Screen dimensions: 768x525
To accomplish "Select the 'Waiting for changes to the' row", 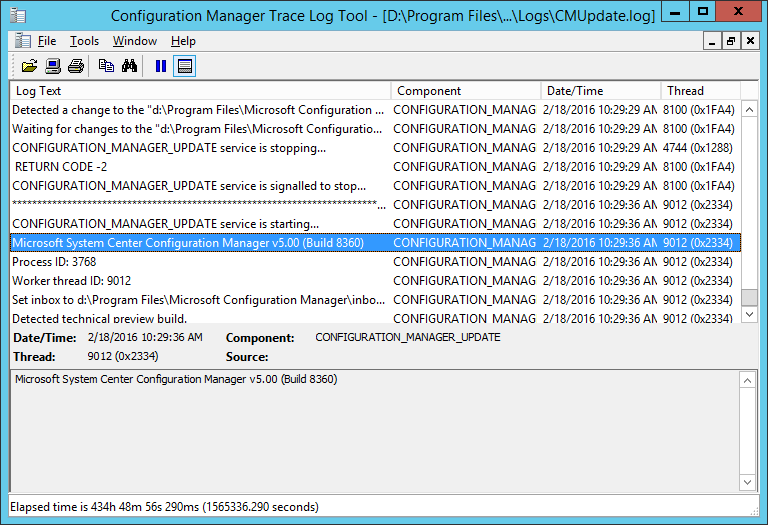I will point(376,129).
